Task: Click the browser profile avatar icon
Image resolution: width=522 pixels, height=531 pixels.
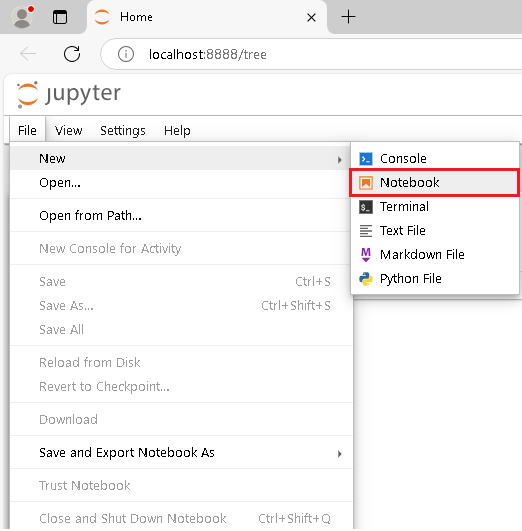Action: tap(23, 17)
